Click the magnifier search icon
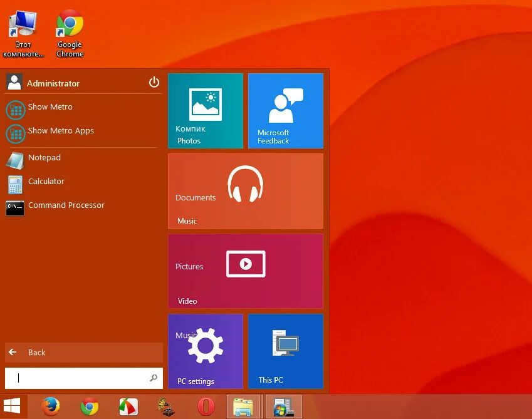 pyautogui.click(x=154, y=378)
